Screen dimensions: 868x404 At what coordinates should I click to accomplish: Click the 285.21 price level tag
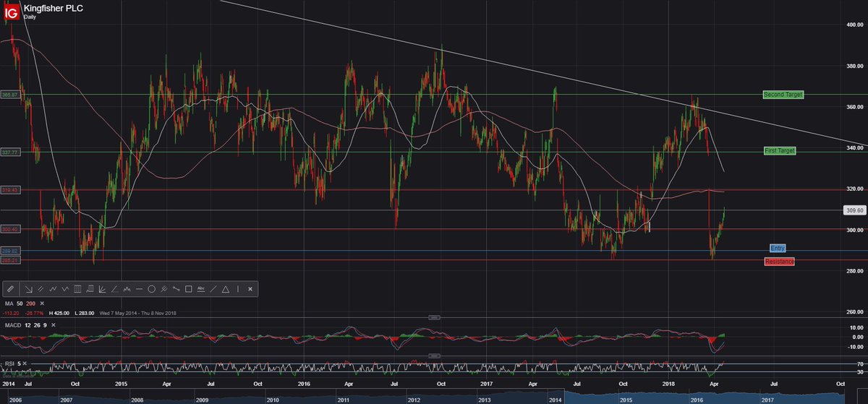click(x=10, y=260)
